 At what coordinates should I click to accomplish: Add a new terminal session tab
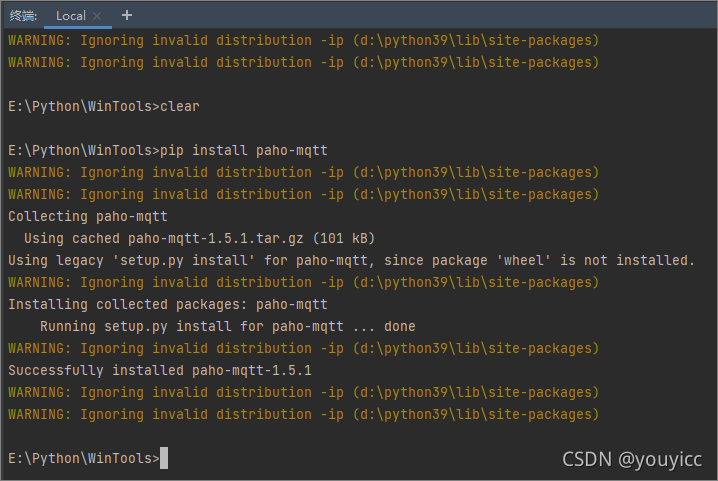[127, 16]
